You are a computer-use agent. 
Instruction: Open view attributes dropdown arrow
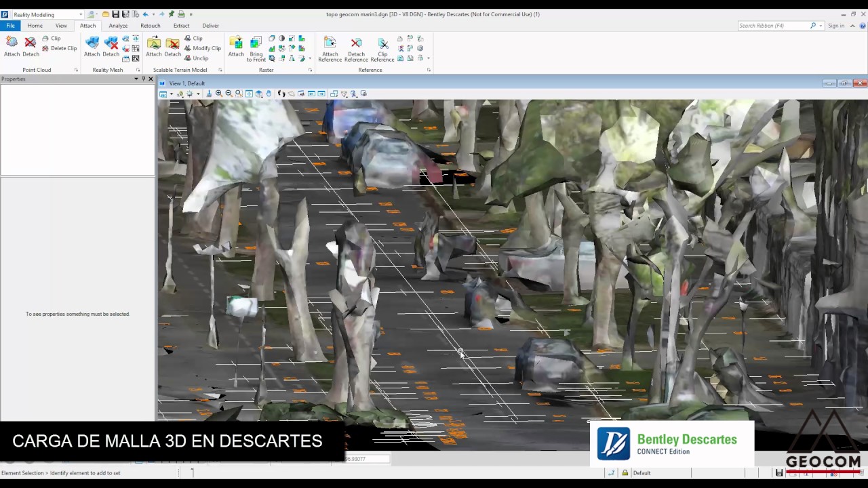tap(171, 94)
